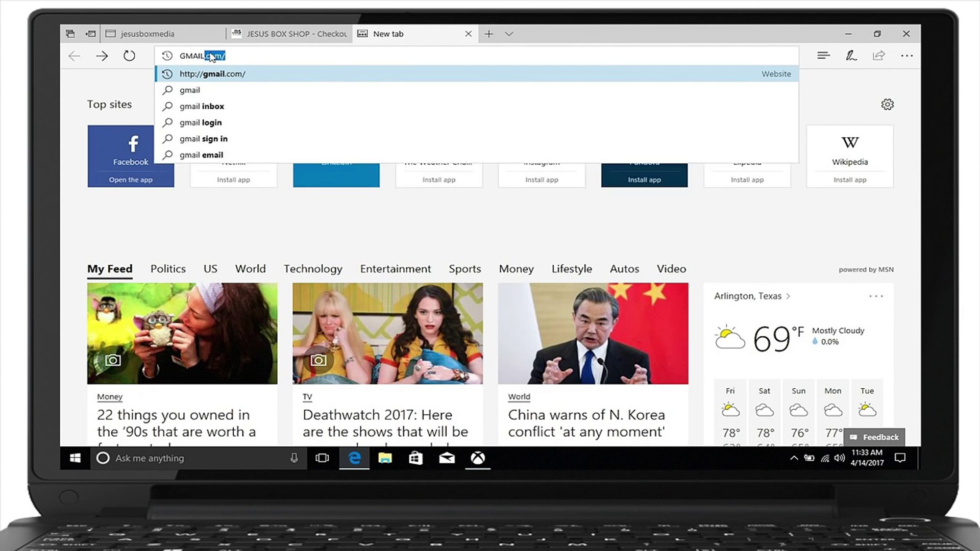Expand the Arlington, Texas weather chevron
Screen dimensions: 980x551
pos(788,296)
